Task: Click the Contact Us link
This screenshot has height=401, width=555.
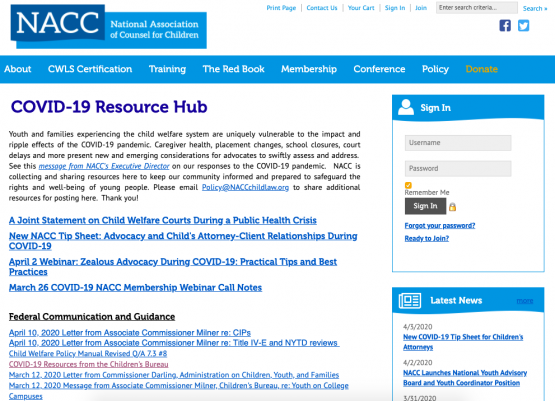Action: pyautogui.click(x=322, y=8)
